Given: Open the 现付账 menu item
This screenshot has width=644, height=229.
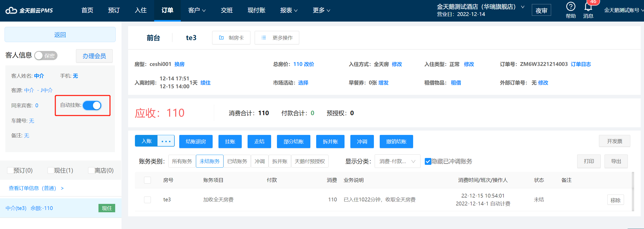Looking at the screenshot, I should click(x=256, y=10).
